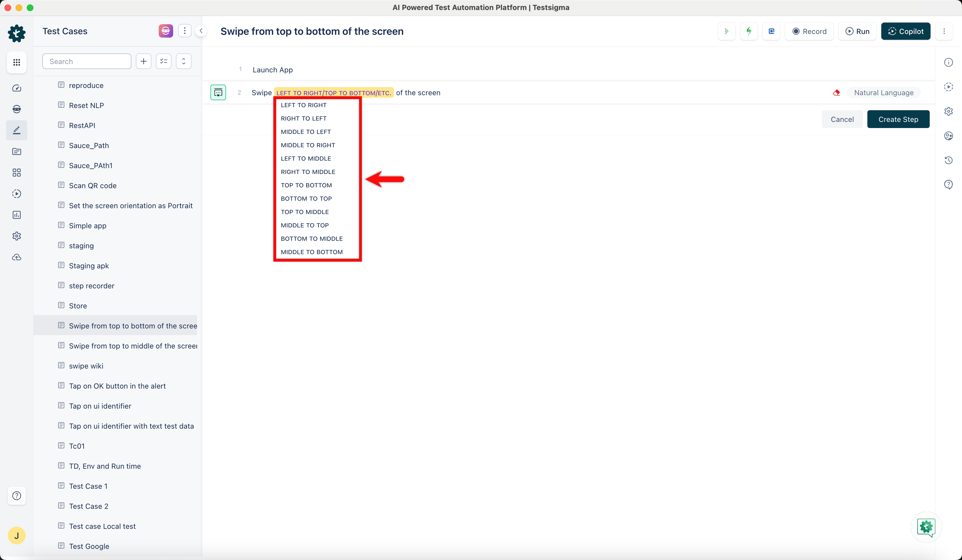The width and height of the screenshot is (962, 560).
Task: Open the add-ons squares icon
Action: 16,173
